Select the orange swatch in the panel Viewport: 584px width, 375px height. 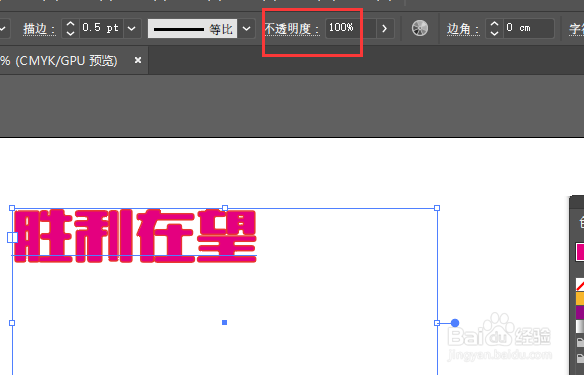click(x=580, y=298)
